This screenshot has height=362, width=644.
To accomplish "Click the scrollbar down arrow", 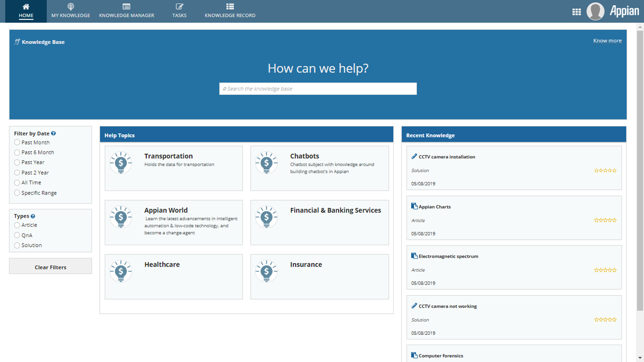I will tap(640, 358).
